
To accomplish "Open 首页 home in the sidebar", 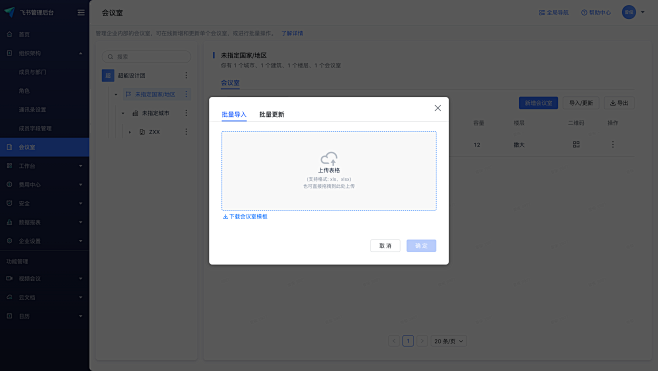I will (24, 34).
